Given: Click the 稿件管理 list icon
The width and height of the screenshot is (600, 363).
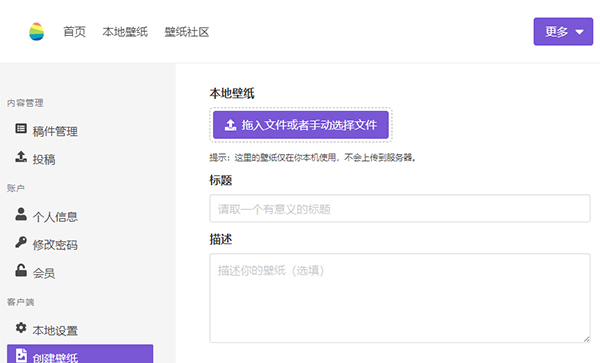Looking at the screenshot, I should 21,129.
